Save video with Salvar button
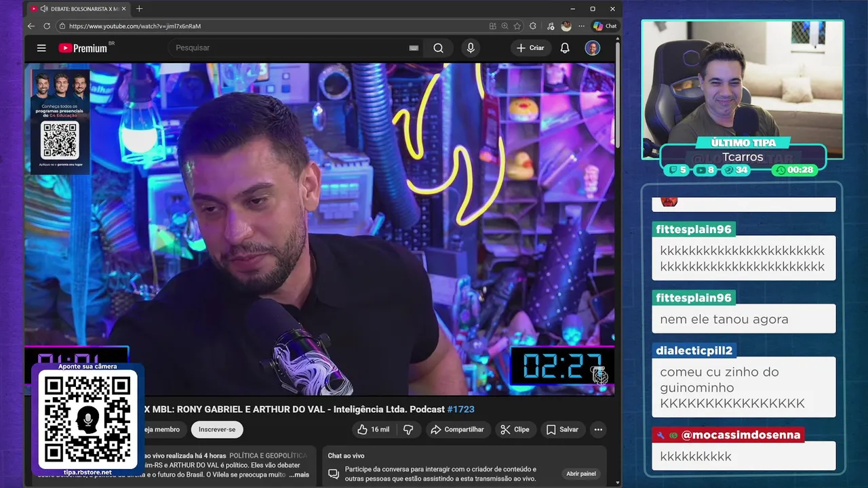The height and width of the screenshot is (488, 868). pos(562,429)
